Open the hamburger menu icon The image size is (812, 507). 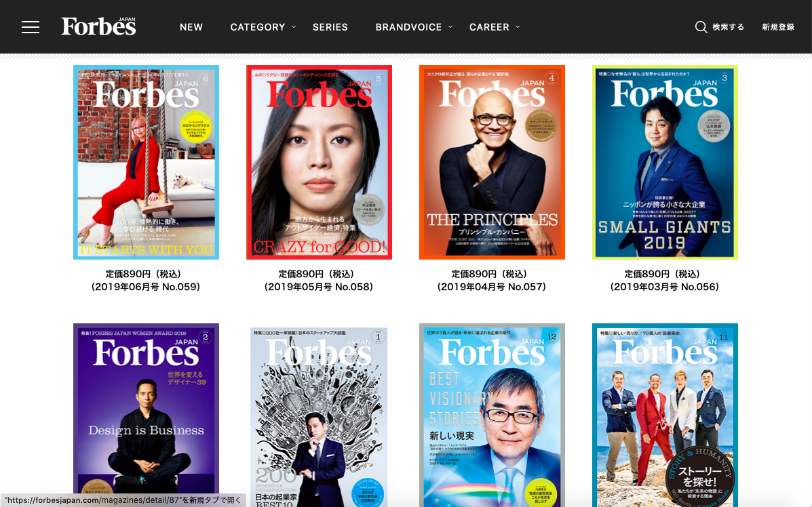pos(31,27)
